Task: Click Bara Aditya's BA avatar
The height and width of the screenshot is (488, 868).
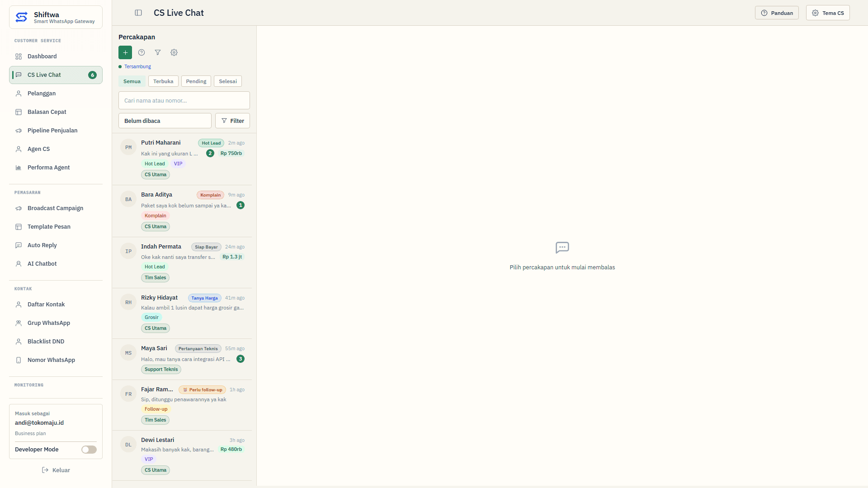Action: [x=128, y=199]
